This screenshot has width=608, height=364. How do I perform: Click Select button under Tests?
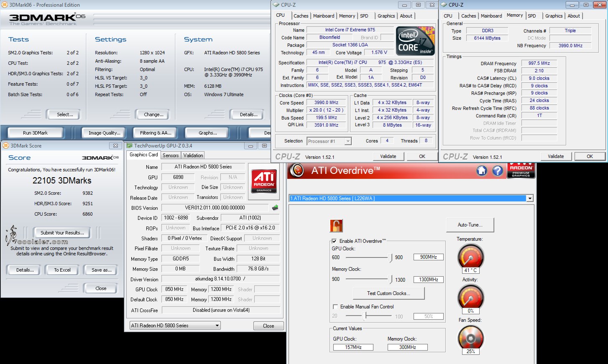pos(65,115)
